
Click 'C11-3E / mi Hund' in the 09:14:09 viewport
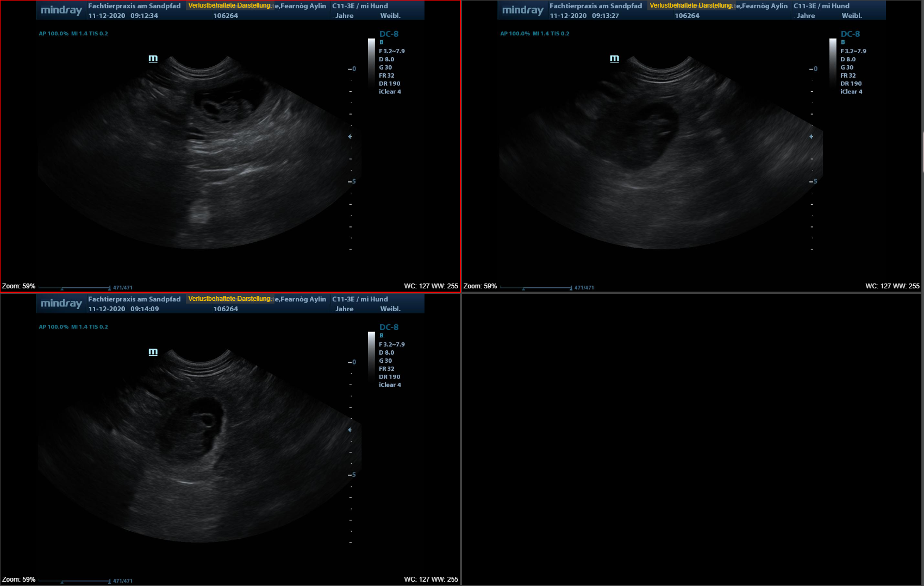click(x=360, y=299)
